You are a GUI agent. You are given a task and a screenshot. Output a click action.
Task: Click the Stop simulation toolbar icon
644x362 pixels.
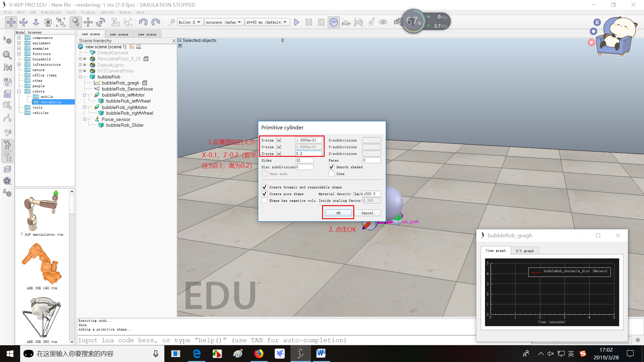[x=321, y=22]
